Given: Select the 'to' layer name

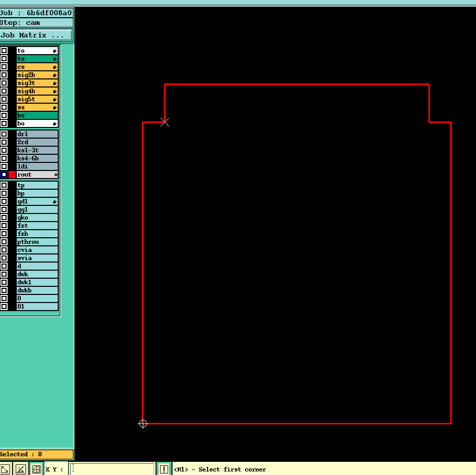Looking at the screenshot, I should [37, 51].
